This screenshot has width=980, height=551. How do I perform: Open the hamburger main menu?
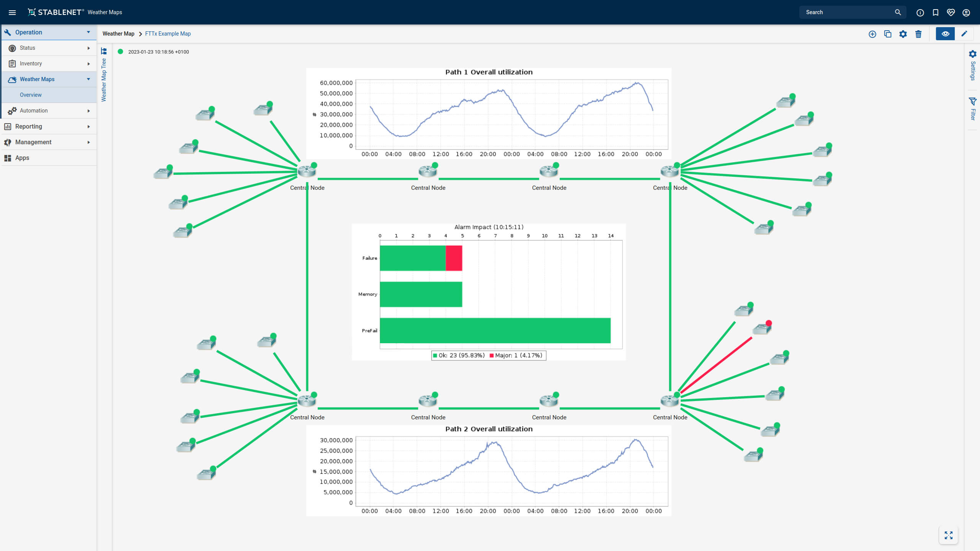[12, 12]
